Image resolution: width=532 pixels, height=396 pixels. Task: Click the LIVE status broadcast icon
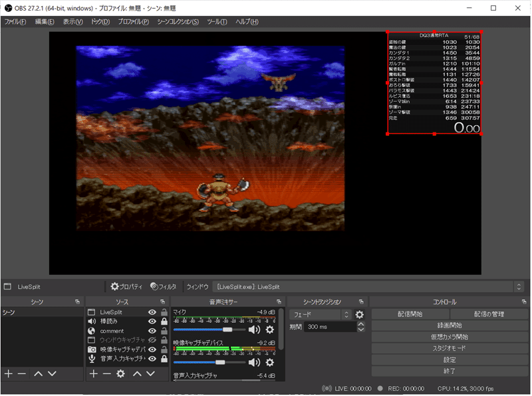coord(327,389)
